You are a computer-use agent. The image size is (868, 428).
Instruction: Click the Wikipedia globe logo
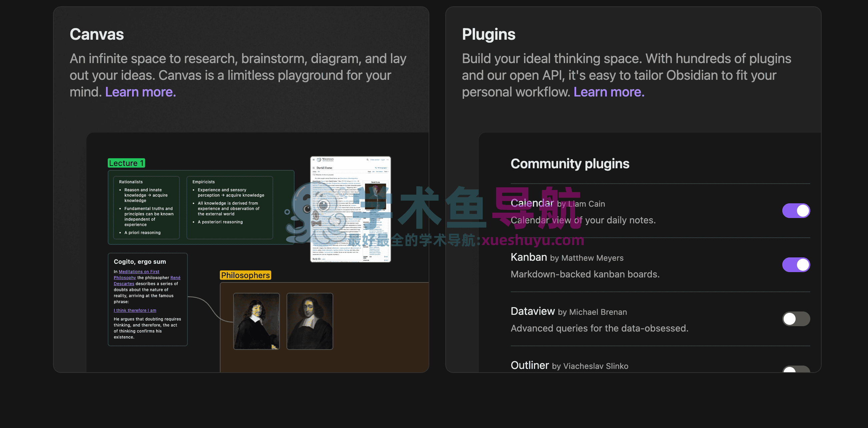pyautogui.click(x=319, y=160)
